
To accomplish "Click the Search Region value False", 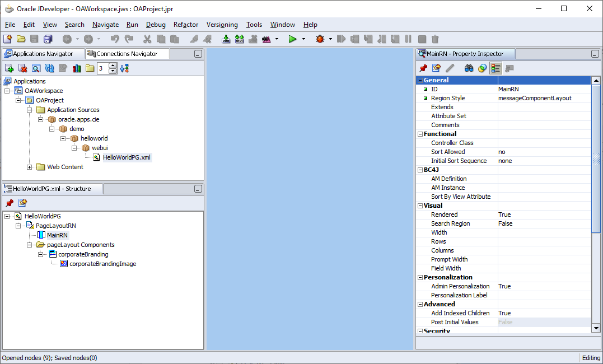I will click(x=506, y=223).
